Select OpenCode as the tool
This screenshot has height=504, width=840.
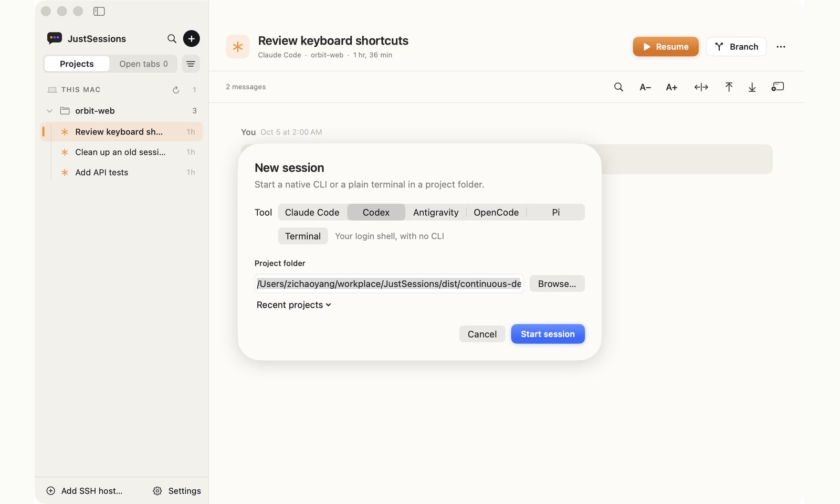[x=496, y=212]
